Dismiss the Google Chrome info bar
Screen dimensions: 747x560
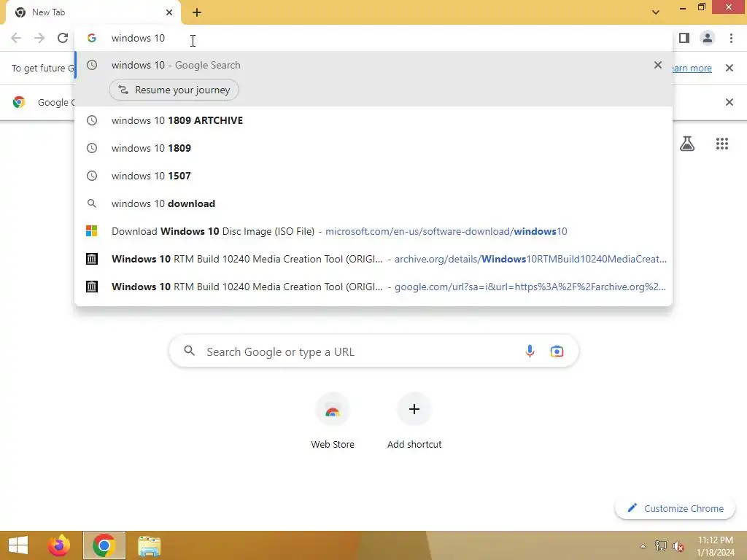point(729,102)
